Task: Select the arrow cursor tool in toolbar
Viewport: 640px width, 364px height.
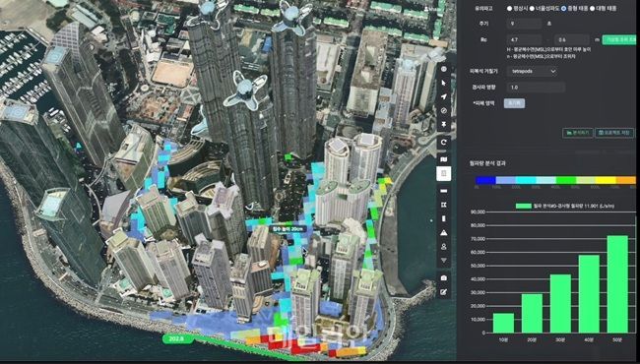Action: click(444, 83)
